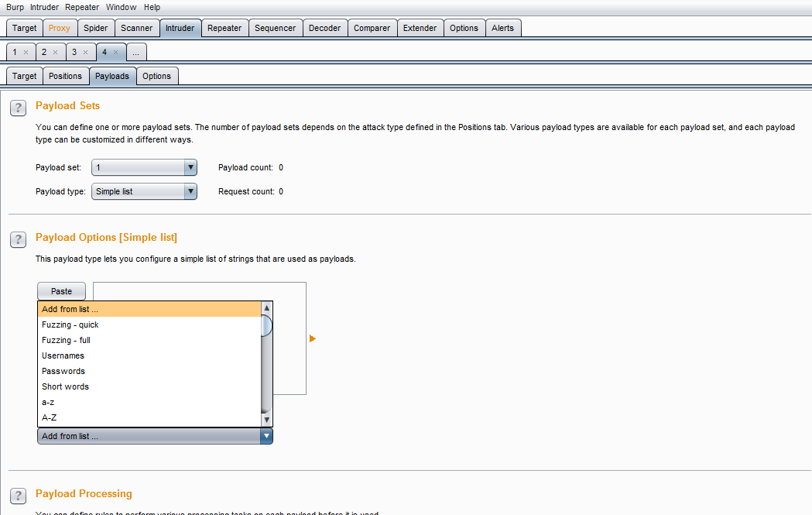Open the Intruder menu in menu bar
This screenshot has height=515, width=812.
(45, 7)
